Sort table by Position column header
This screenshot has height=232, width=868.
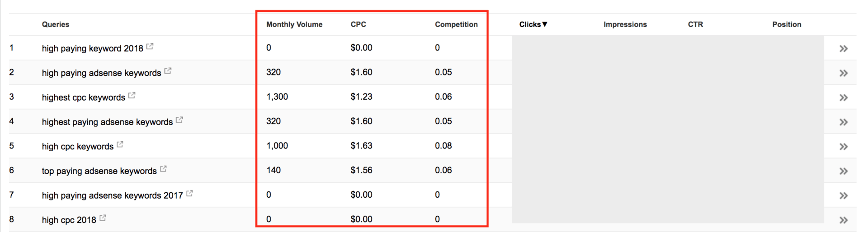(x=787, y=24)
